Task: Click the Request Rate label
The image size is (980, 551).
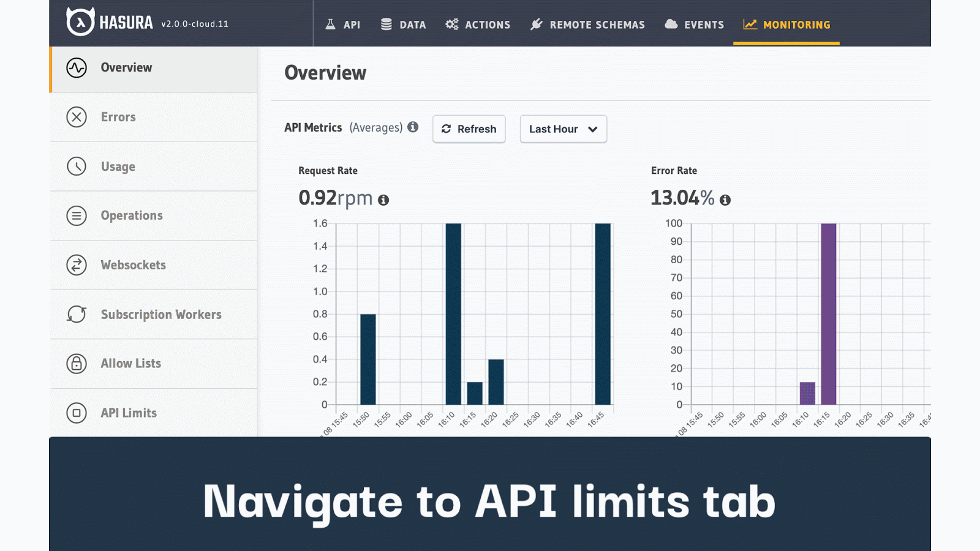Action: click(x=328, y=171)
